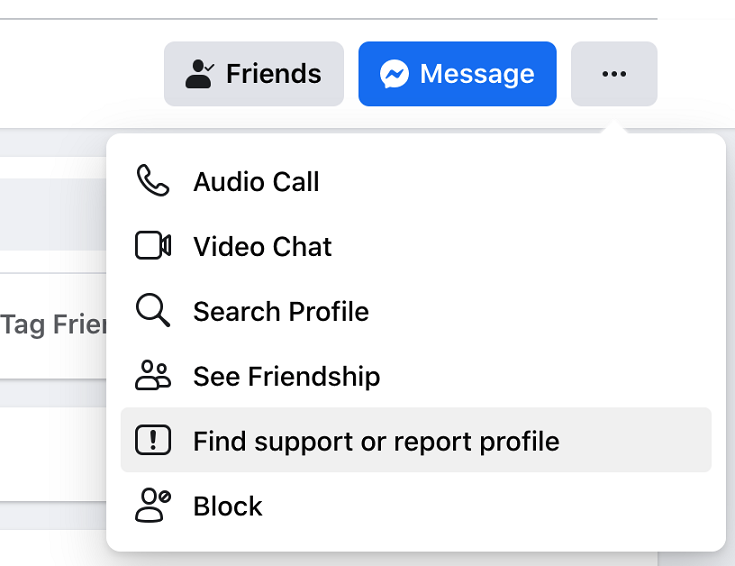The height and width of the screenshot is (566, 735).
Task: Click the magnifying glass Search Profile icon
Action: coord(153,310)
